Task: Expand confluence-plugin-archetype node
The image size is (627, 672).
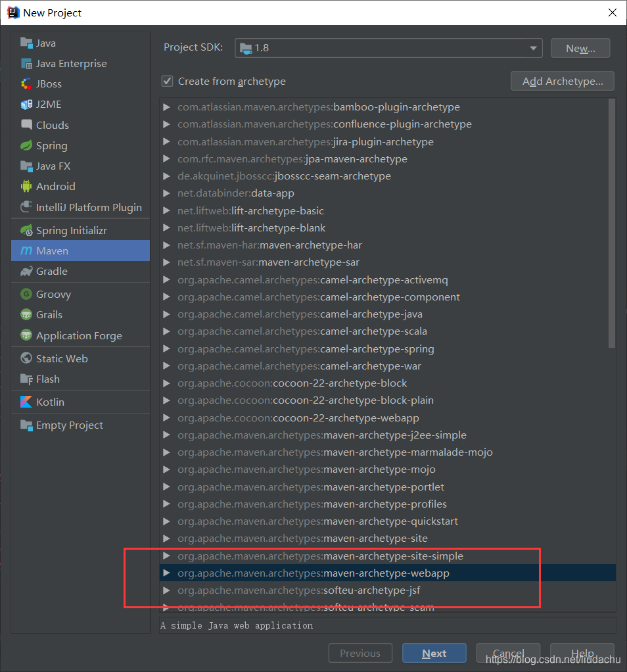Action: pyautogui.click(x=166, y=124)
